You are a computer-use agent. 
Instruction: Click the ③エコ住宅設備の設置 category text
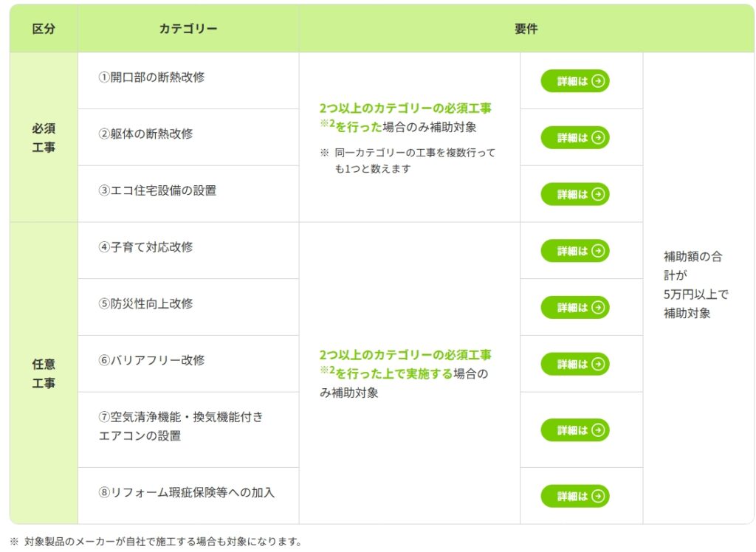coord(157,190)
